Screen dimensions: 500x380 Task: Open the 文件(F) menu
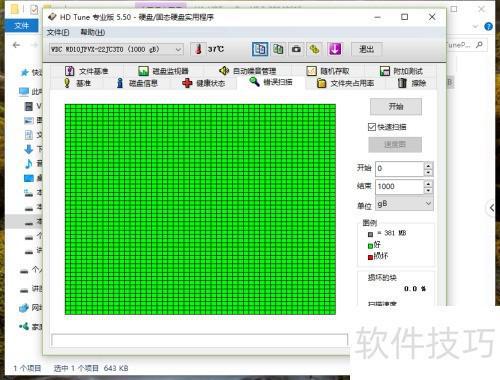coord(58,32)
